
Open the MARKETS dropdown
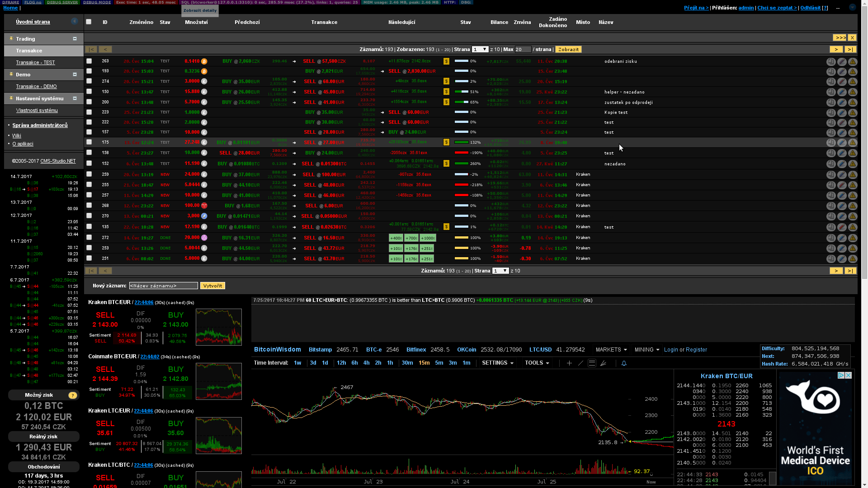611,350
